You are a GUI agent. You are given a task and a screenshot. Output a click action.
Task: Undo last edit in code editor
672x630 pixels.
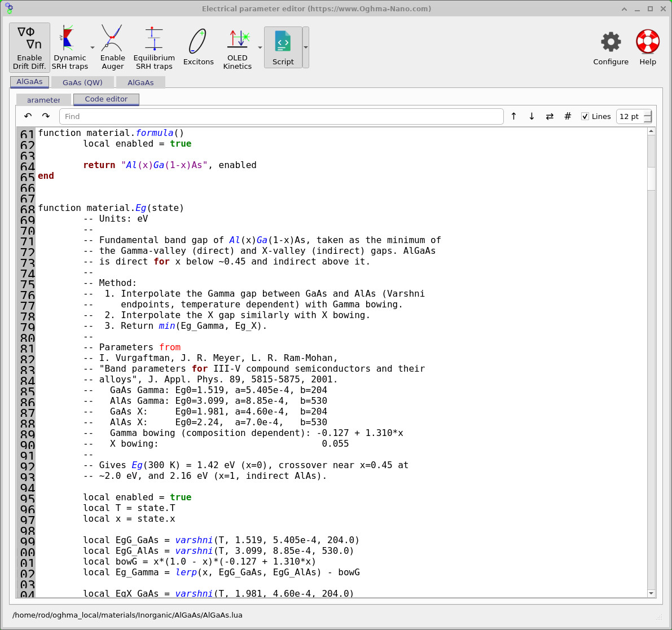click(28, 116)
